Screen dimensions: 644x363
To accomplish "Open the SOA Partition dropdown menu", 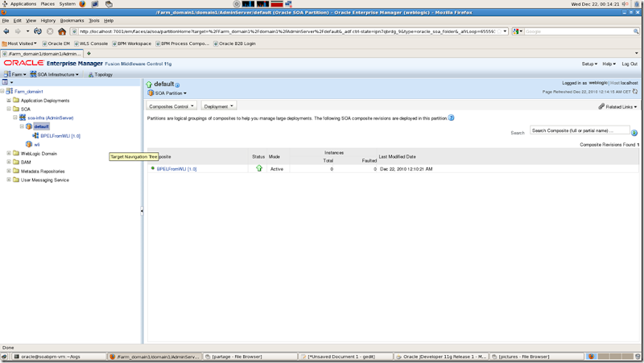I will (x=171, y=93).
